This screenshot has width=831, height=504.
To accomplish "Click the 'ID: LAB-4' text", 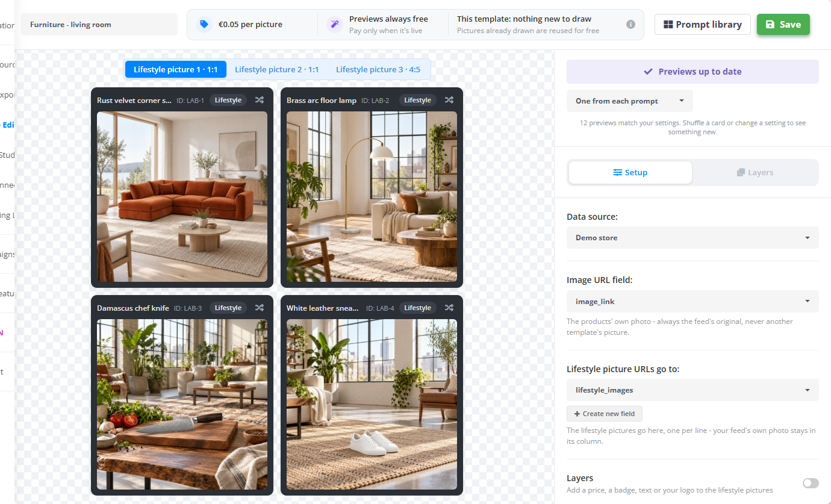I will (380, 308).
